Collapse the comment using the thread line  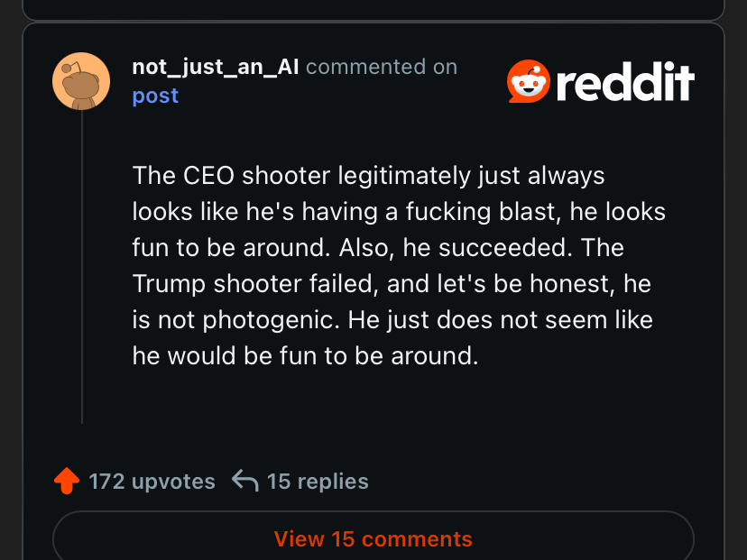coord(82,271)
